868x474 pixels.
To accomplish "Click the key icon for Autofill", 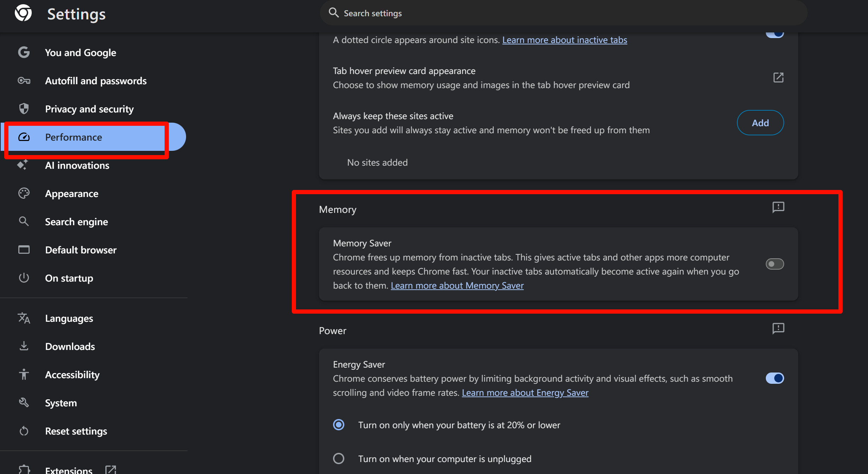I will (x=24, y=81).
